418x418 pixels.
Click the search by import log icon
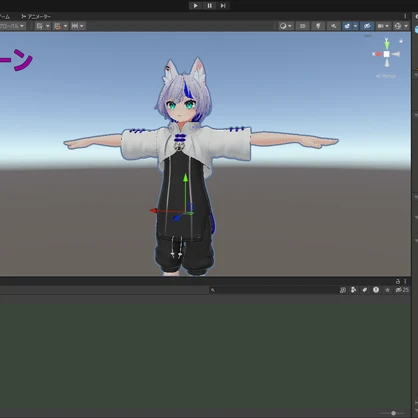pos(376,290)
